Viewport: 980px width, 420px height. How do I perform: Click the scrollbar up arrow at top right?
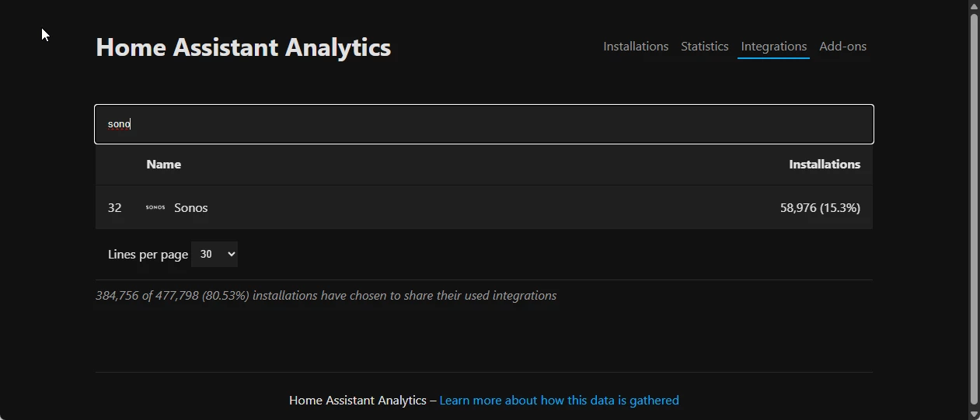(974, 6)
